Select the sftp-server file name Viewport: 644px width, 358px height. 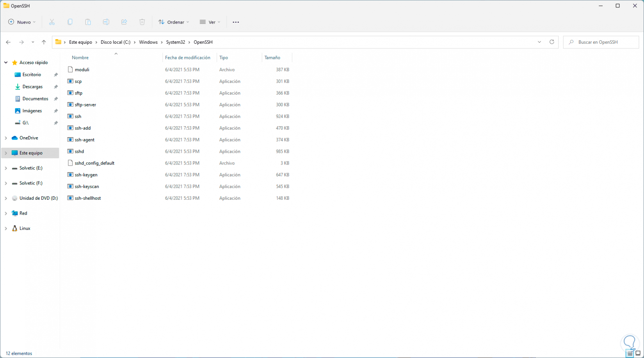85,105
